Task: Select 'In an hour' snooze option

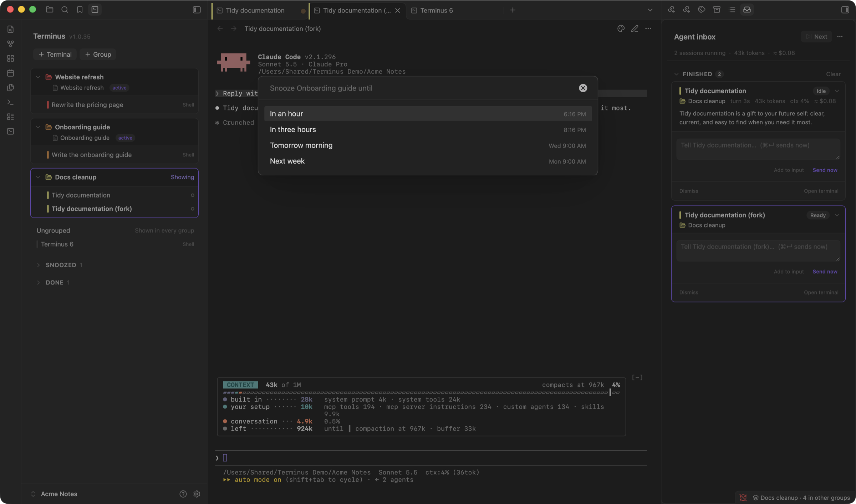Action: pos(428,114)
